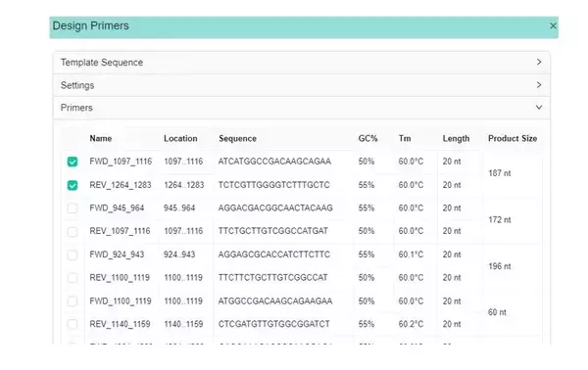588x370 pixels.
Task: Collapse the Primers section
Action: [x=302, y=108]
